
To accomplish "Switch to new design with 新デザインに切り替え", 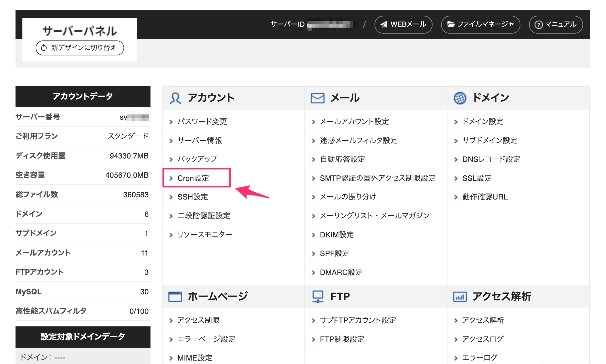I will tap(80, 48).
